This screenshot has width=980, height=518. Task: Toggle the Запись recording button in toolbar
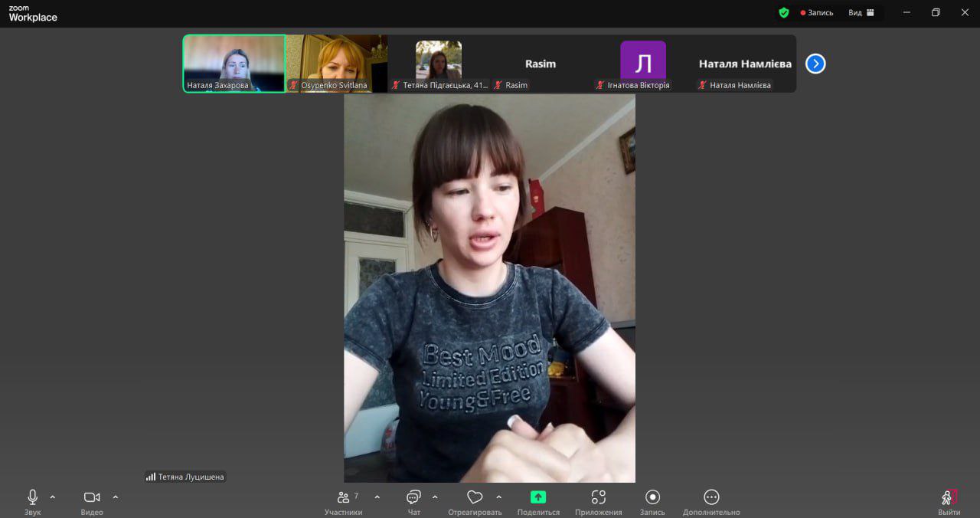(x=652, y=498)
